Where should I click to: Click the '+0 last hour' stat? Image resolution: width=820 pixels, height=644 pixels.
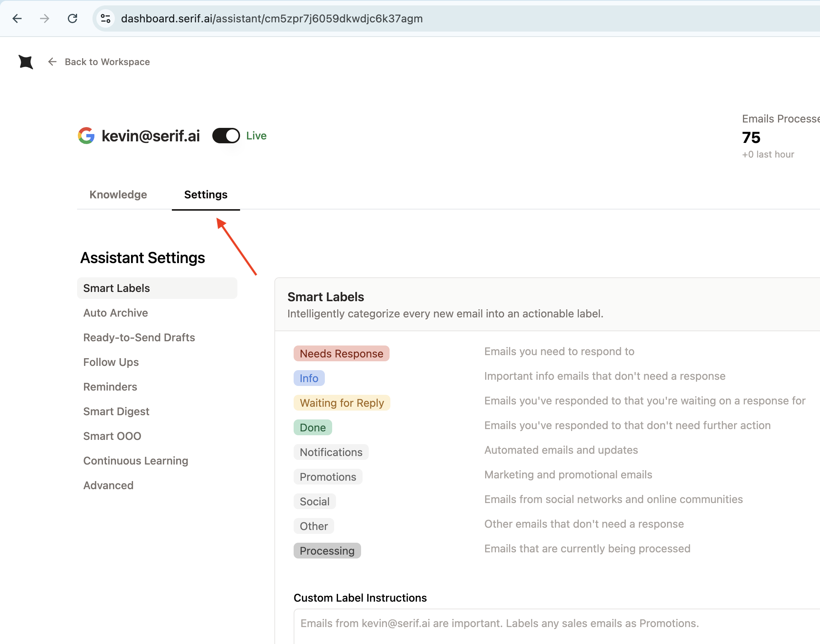point(768,154)
